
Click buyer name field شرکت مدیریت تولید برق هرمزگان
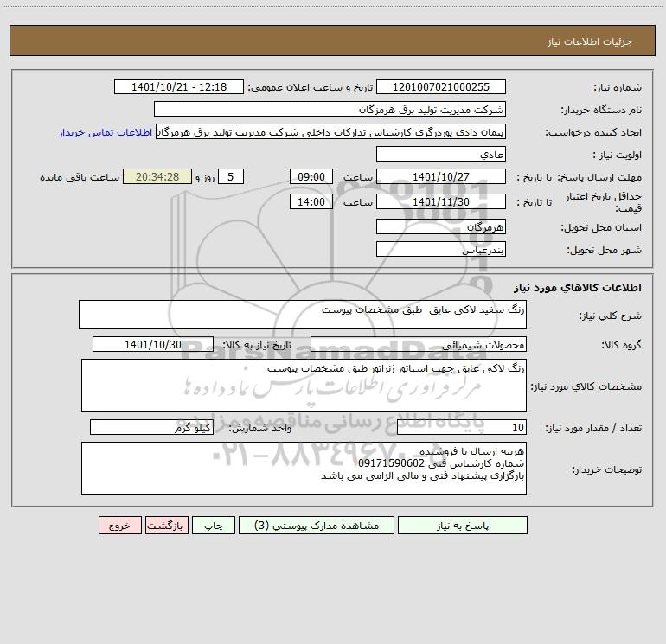pyautogui.click(x=330, y=109)
